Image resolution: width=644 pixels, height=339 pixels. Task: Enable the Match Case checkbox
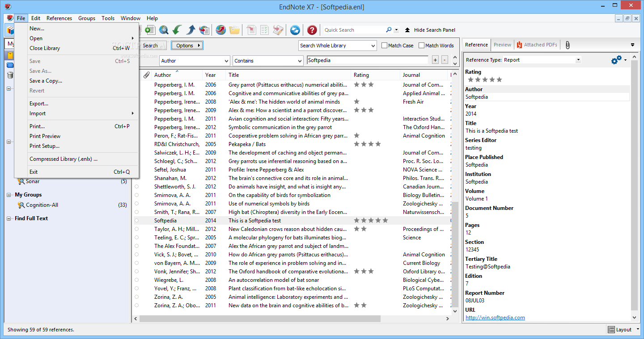385,46
